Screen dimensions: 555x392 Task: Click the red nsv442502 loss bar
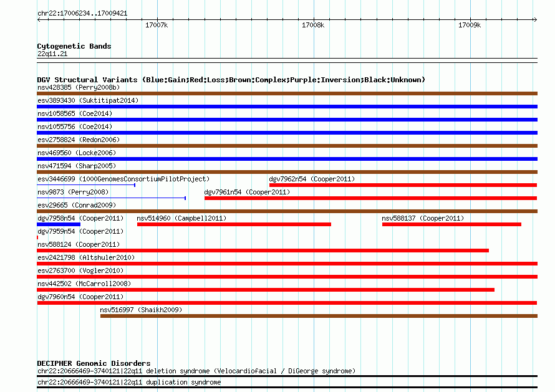click(266, 290)
